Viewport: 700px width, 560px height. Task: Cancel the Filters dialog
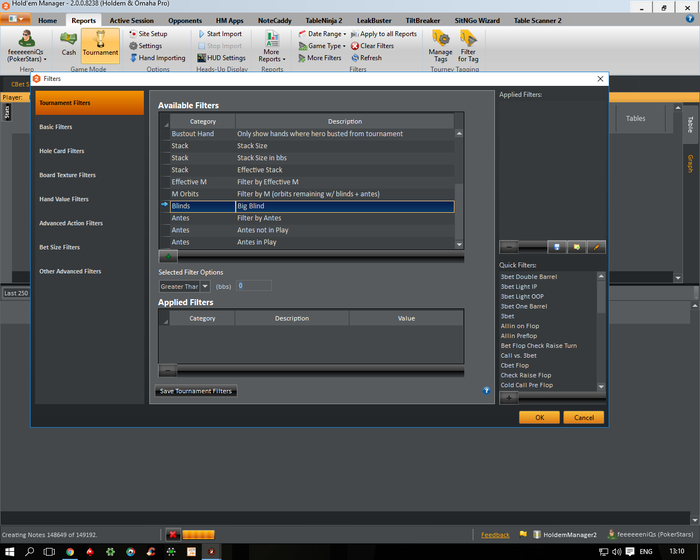click(x=583, y=418)
